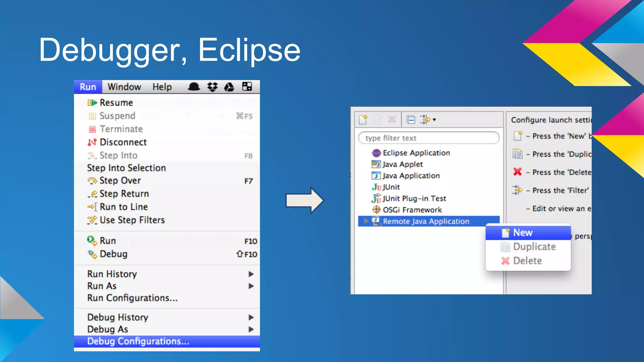Expand the Run History submenu arrow
The height and width of the screenshot is (362, 644).
click(x=251, y=274)
